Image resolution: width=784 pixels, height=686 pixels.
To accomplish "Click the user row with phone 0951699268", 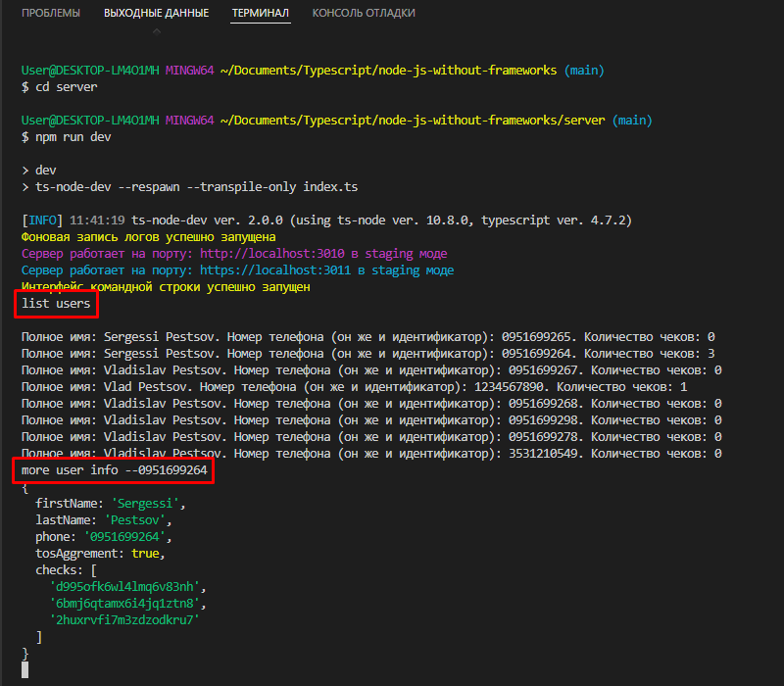I will click(x=371, y=404).
